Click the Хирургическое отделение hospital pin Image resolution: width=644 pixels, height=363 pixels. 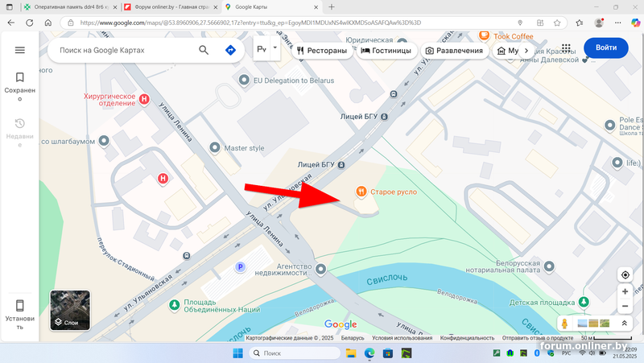(x=144, y=99)
